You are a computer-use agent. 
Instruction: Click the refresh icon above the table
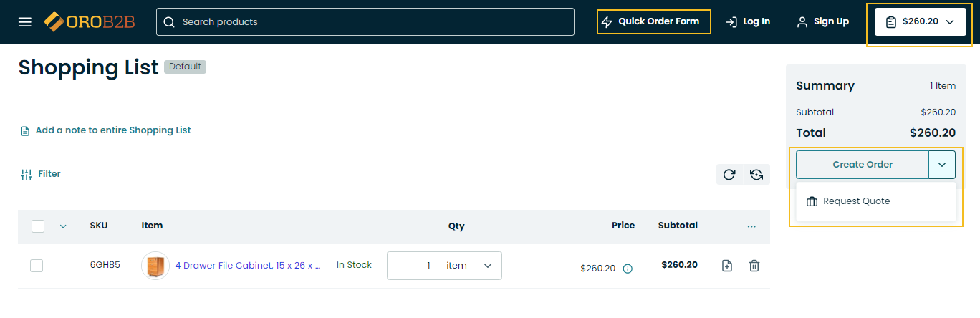coord(729,175)
